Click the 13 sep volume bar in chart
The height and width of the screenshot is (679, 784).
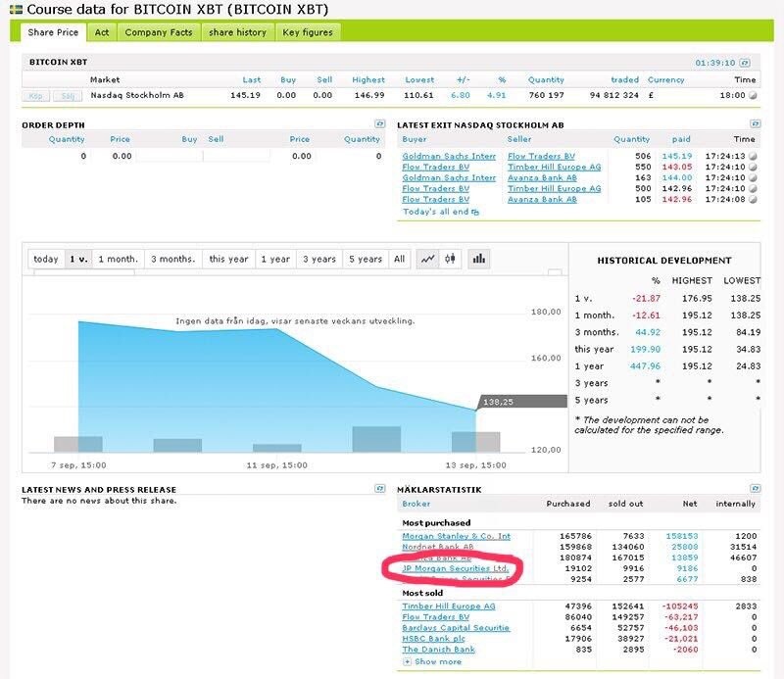[474, 442]
